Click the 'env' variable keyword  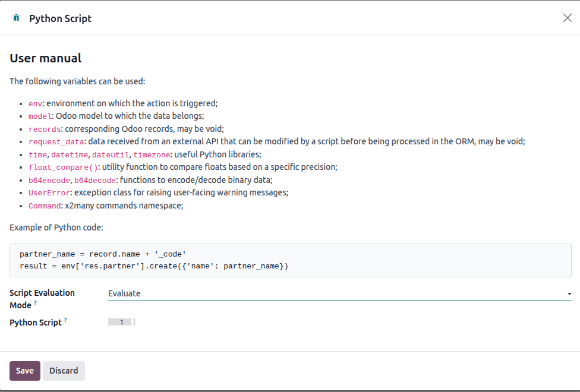[35, 103]
